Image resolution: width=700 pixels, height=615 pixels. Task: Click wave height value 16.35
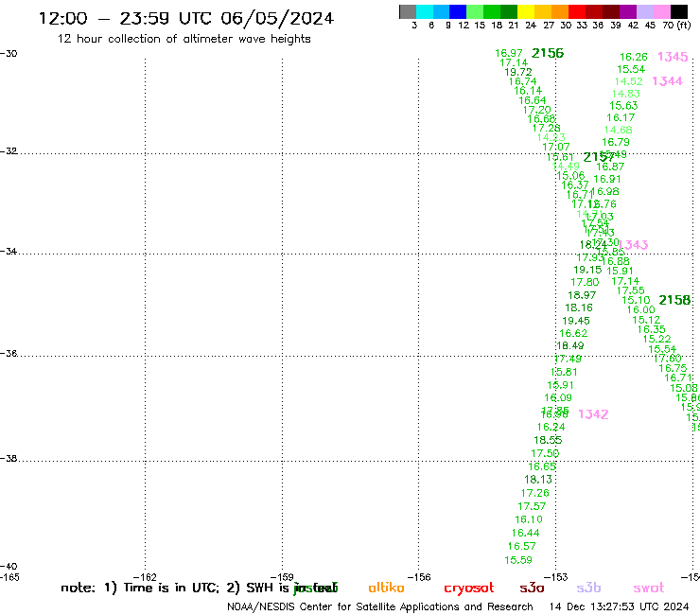652,329
